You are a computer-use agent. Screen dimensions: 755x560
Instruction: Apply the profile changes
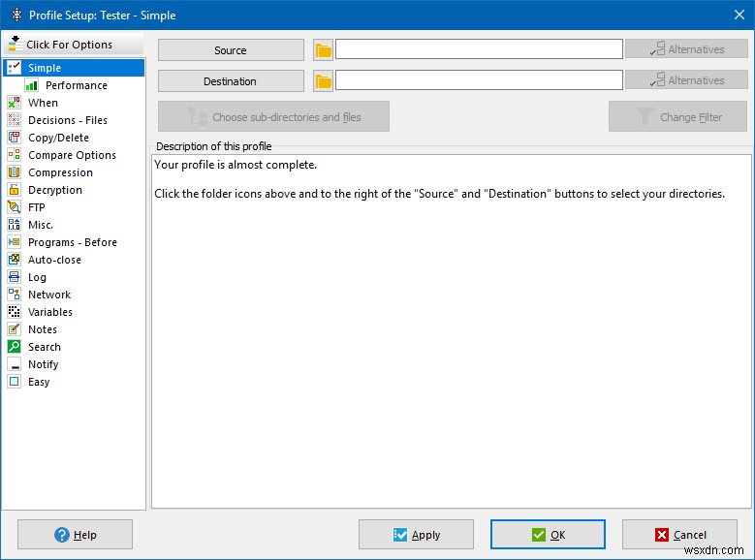point(416,534)
